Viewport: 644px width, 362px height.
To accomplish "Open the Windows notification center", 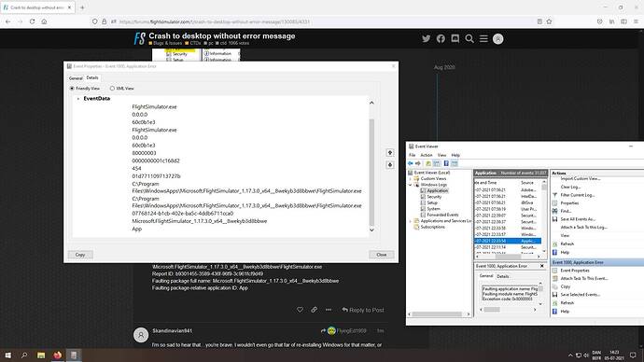I will [633, 355].
